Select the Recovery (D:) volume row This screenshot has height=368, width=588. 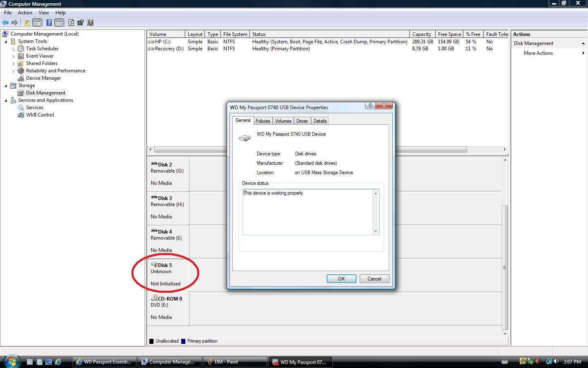[327, 49]
